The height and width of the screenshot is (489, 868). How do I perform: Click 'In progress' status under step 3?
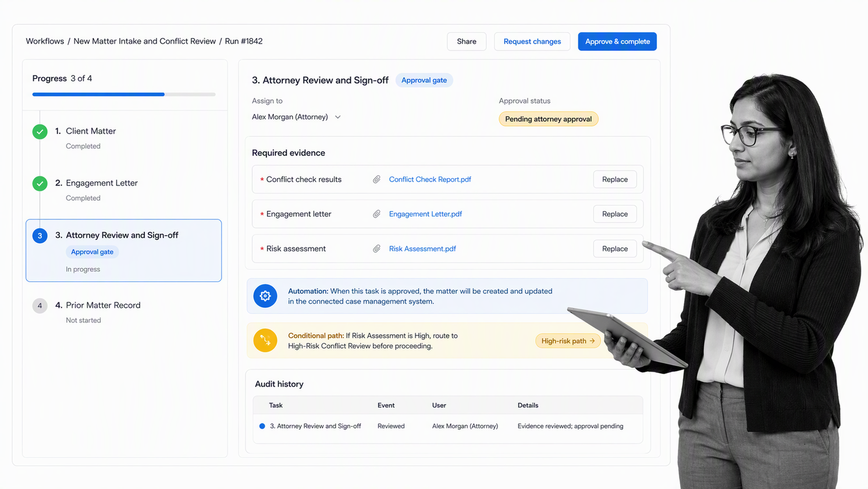pos(83,270)
